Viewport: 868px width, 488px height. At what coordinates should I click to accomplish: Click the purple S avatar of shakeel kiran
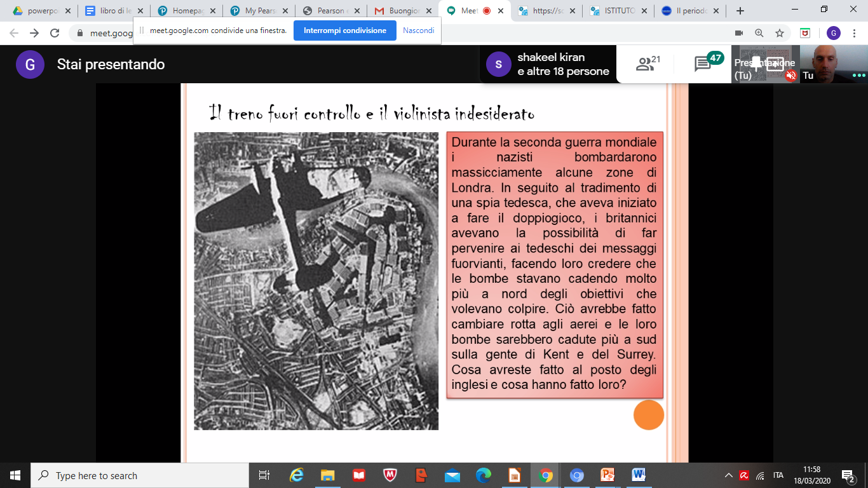(x=499, y=64)
